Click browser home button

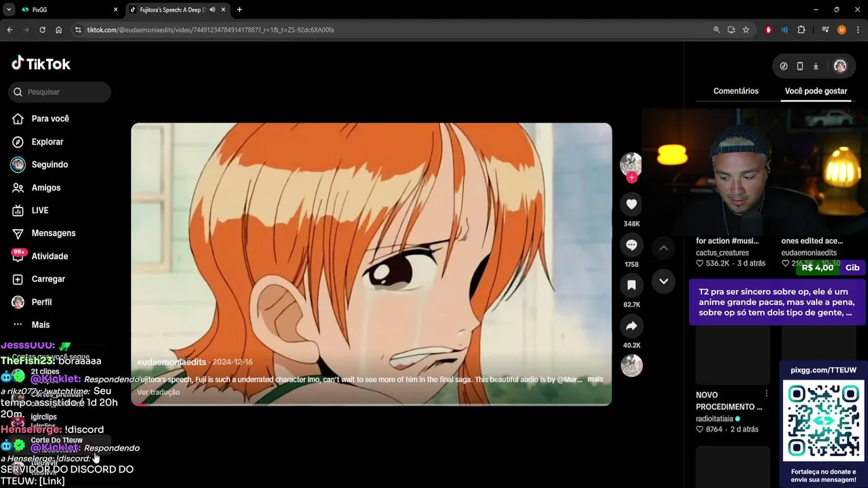click(x=59, y=30)
